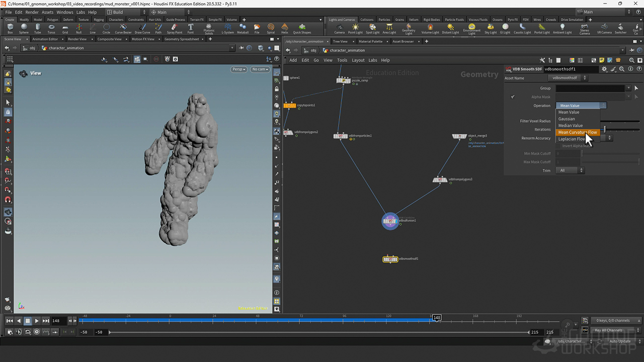
Task: Click the frame 148 timeline marker
Action: click(x=437, y=318)
